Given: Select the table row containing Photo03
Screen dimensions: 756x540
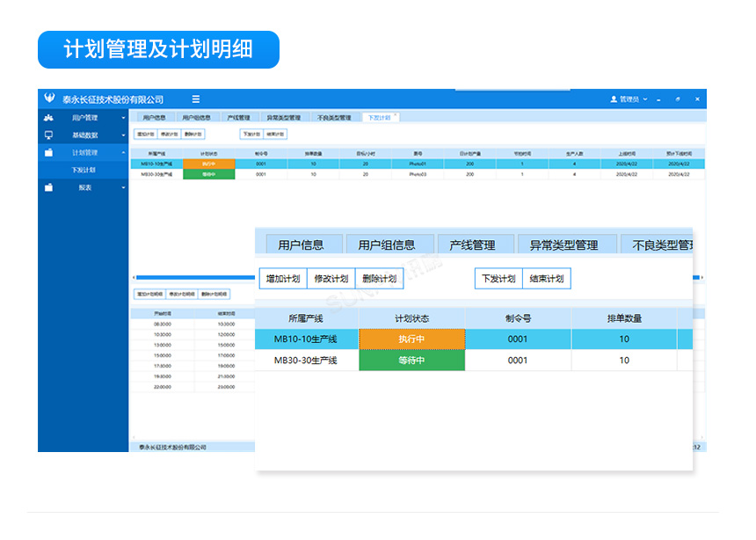Looking at the screenshot, I should pyautogui.click(x=417, y=174).
